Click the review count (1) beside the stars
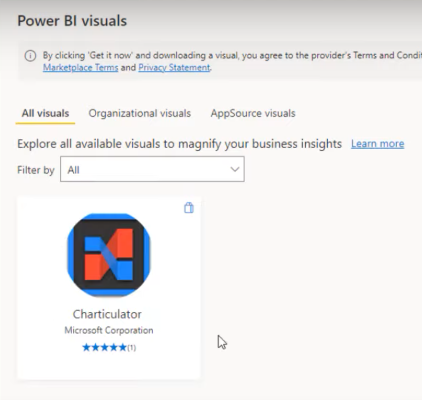Screen dimensions: 422x400 coord(132,348)
